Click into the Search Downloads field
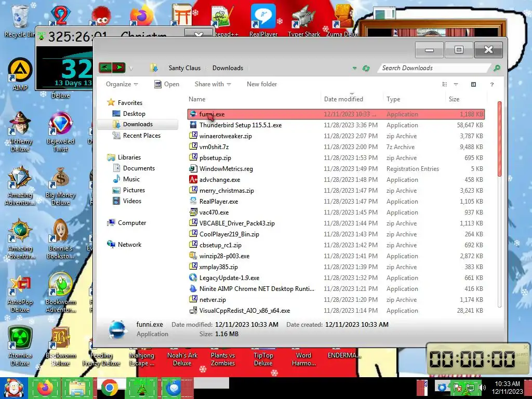 434,68
